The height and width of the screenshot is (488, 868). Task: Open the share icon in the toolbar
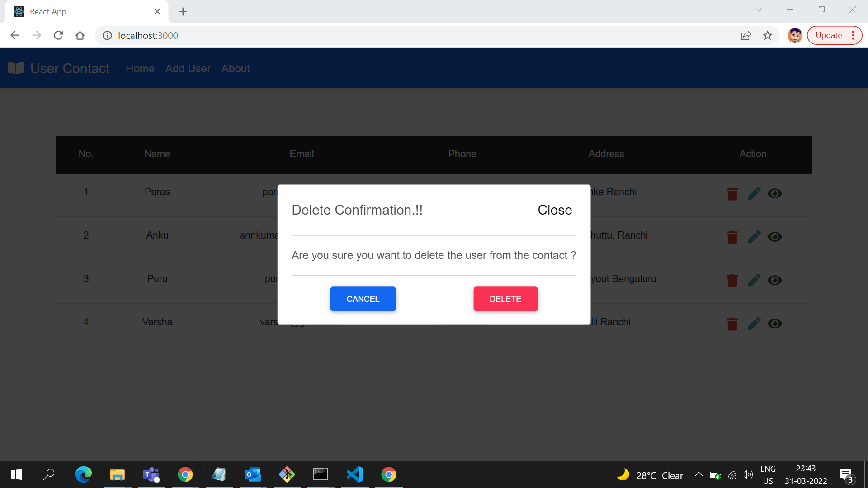746,35
